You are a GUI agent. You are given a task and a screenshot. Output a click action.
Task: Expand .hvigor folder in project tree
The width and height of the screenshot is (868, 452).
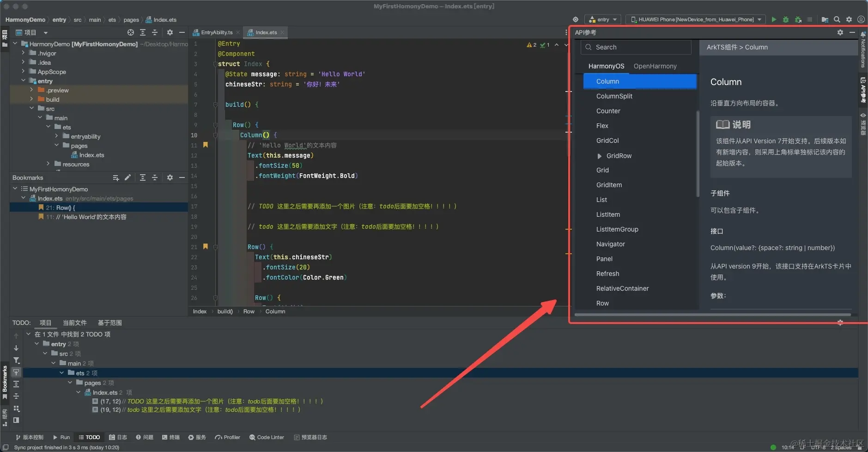[x=23, y=53]
